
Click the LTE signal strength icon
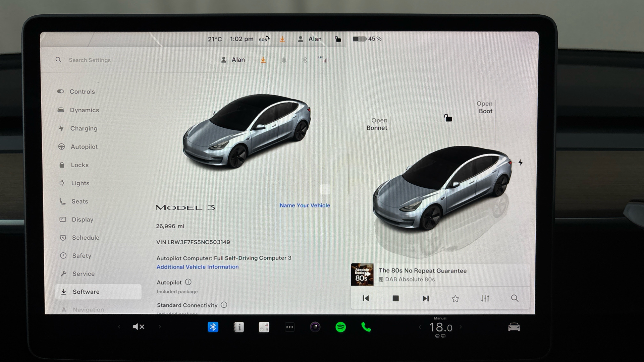pyautogui.click(x=324, y=60)
